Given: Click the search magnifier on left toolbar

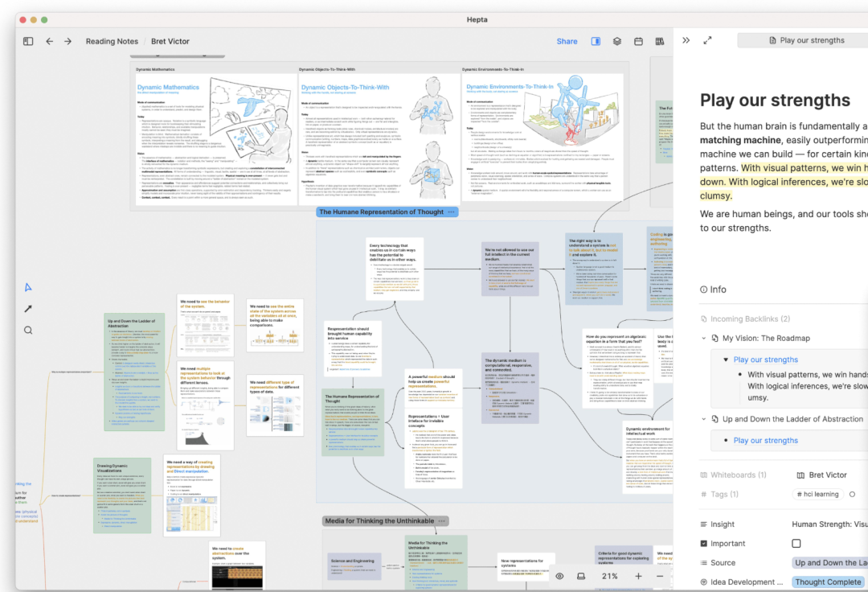Looking at the screenshot, I should (28, 330).
